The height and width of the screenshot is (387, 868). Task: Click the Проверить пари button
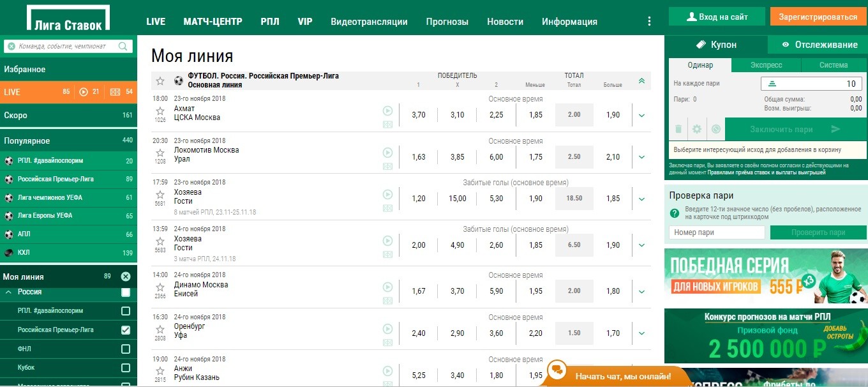818,232
